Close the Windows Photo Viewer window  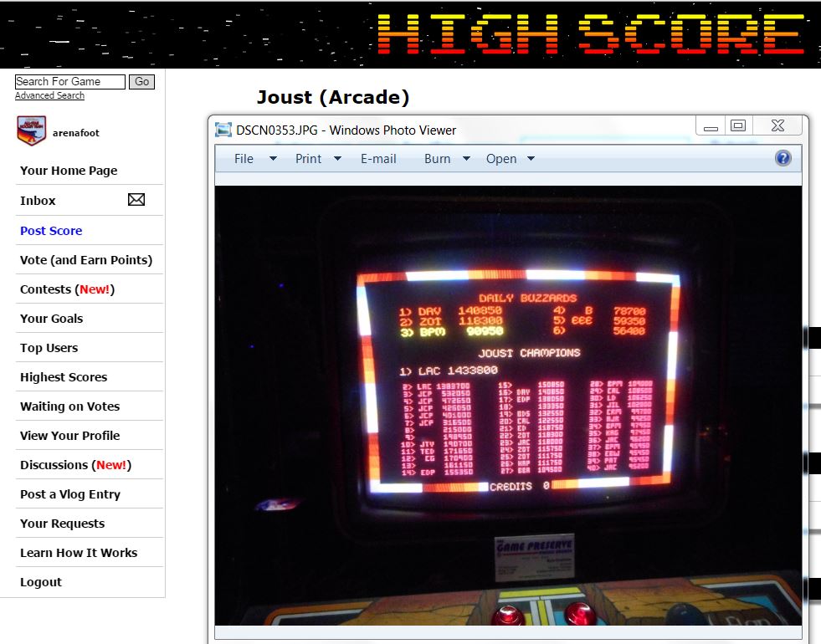click(777, 126)
